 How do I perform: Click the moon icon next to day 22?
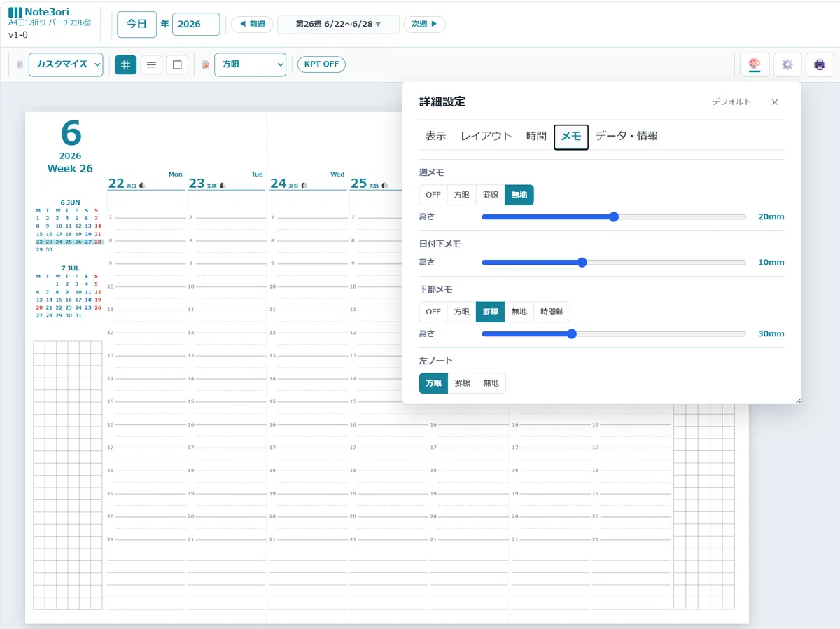pos(142,186)
